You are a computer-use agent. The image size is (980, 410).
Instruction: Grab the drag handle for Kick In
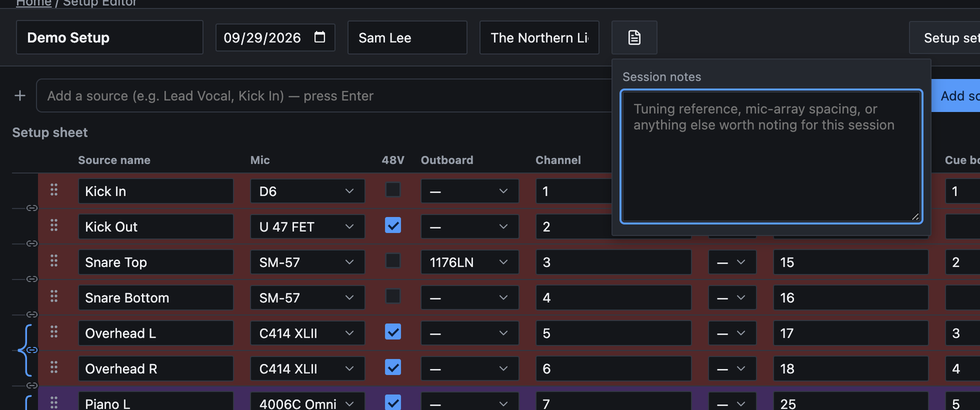point(54,190)
